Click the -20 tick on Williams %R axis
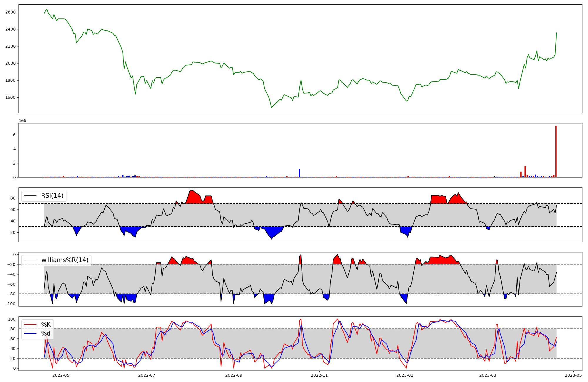Screen dimensions: 588x382 click(11, 264)
